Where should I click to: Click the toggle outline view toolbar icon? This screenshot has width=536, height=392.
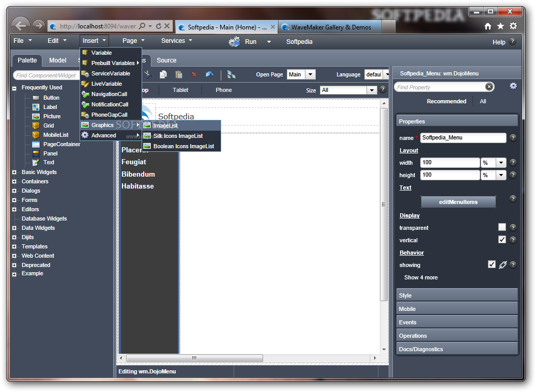232,74
